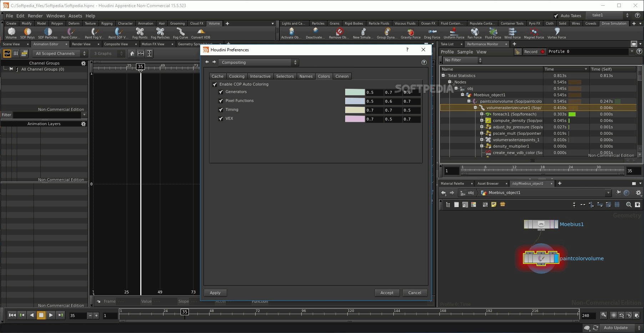Click the Generators color swatch
644x333 pixels.
(x=355, y=92)
